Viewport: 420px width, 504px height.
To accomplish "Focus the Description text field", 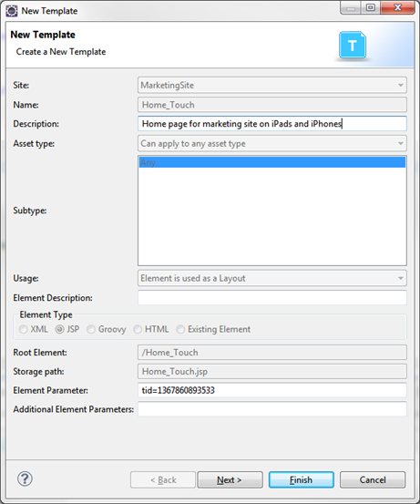I will coord(272,124).
